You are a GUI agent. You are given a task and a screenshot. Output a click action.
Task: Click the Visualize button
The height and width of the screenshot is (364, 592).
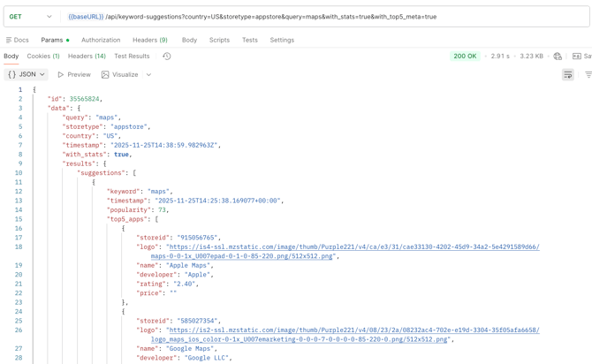[x=119, y=75]
